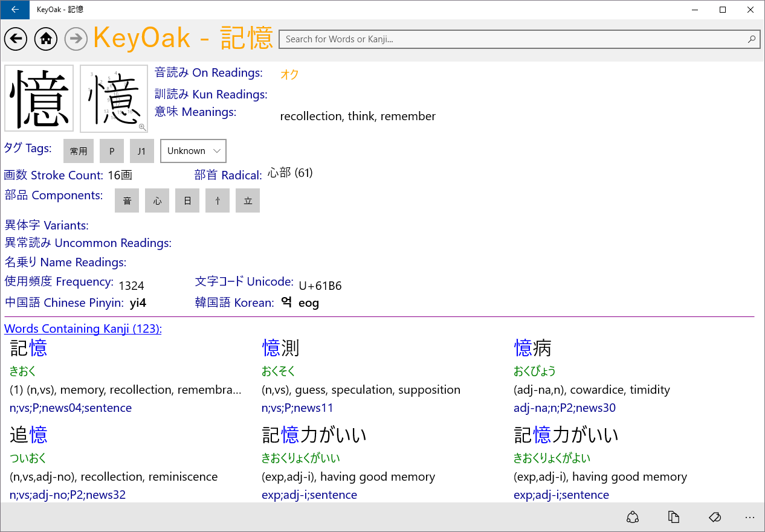Select the J1 tag button
The image size is (765, 532).
point(142,151)
